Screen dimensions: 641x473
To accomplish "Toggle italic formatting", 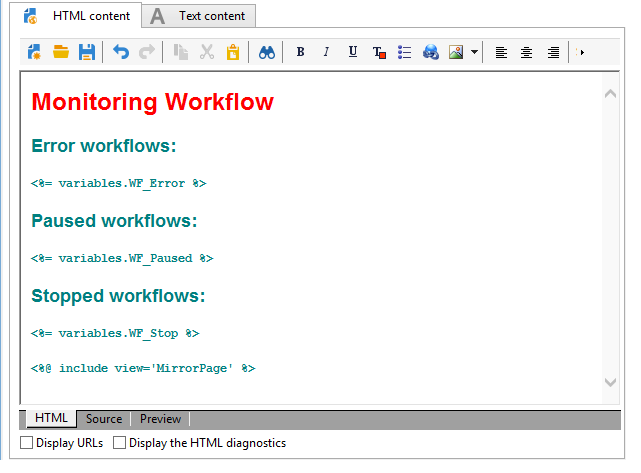I will click(326, 52).
